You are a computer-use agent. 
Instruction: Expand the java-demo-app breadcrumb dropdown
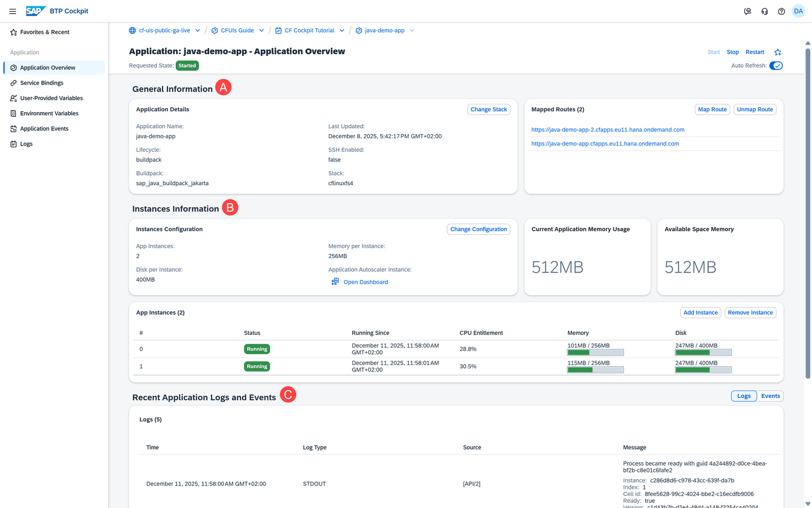pyautogui.click(x=412, y=30)
